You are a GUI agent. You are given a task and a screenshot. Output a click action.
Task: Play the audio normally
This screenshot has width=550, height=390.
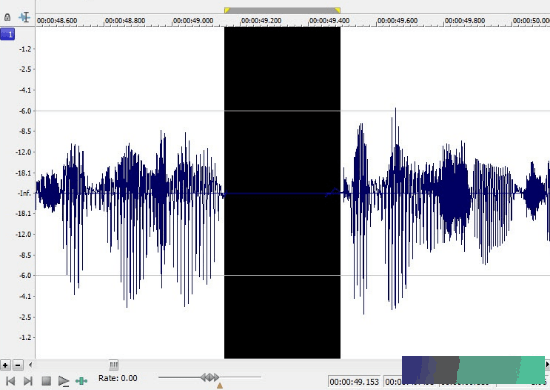coord(63,381)
